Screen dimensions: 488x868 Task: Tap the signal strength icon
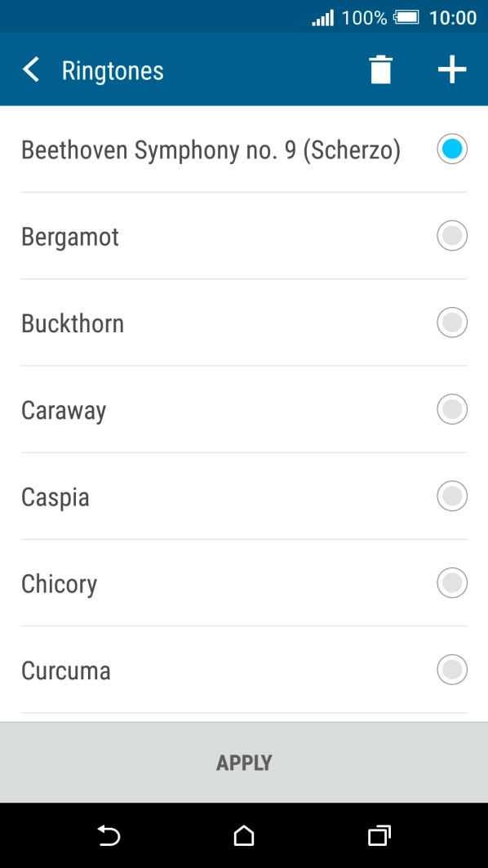322,18
